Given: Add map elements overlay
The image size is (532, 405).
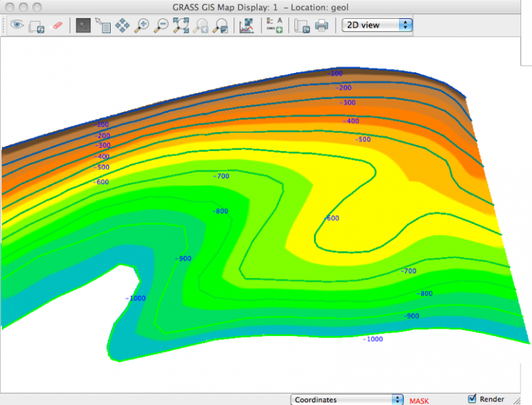Looking at the screenshot, I should click(274, 26).
